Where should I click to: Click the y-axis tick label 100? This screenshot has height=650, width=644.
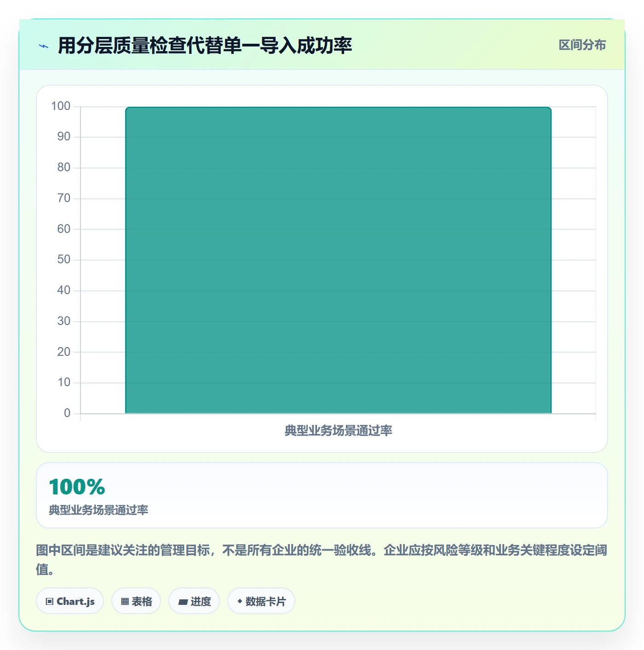(61, 106)
